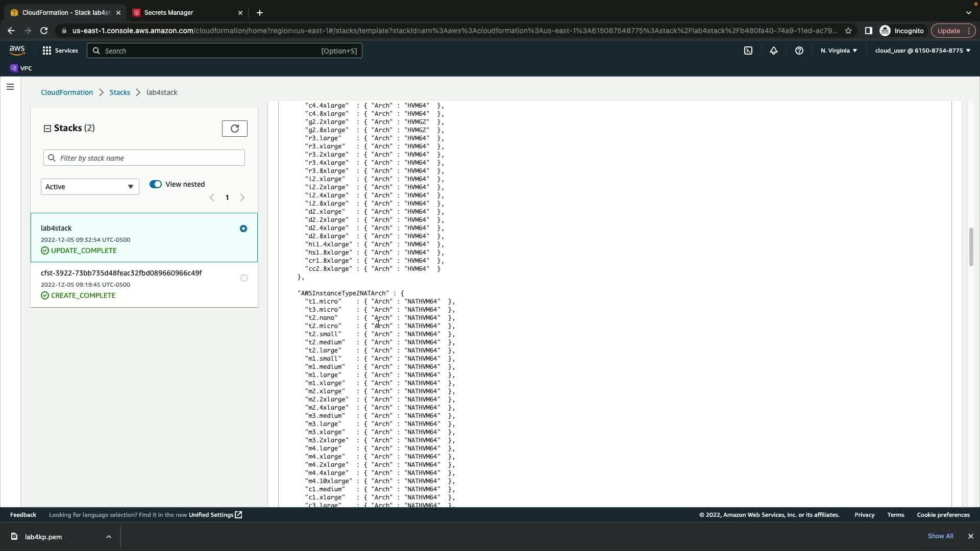Select the cfst-3922 stack radio button

(244, 278)
